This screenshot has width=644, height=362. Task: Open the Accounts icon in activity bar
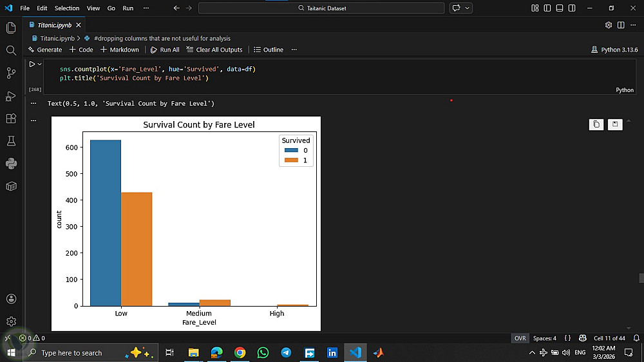11,299
